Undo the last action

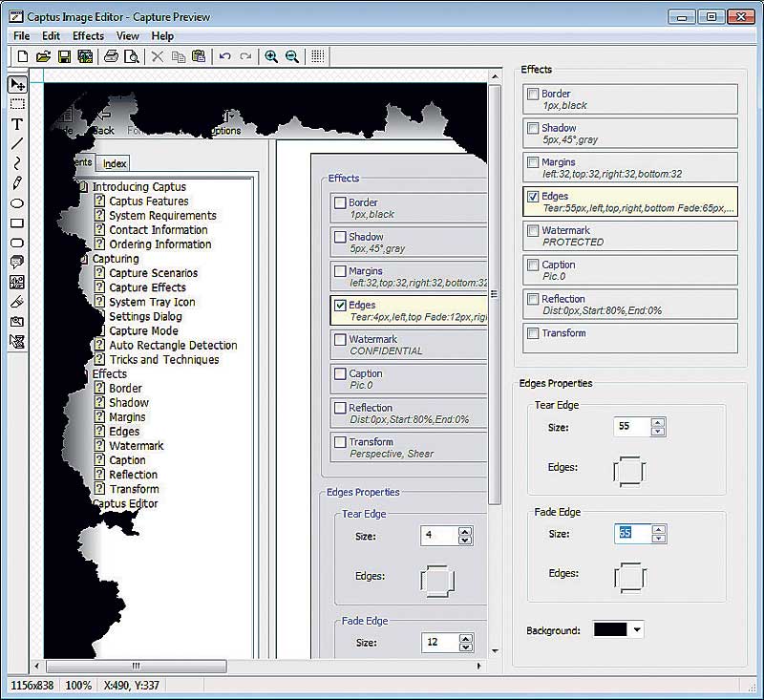click(224, 56)
